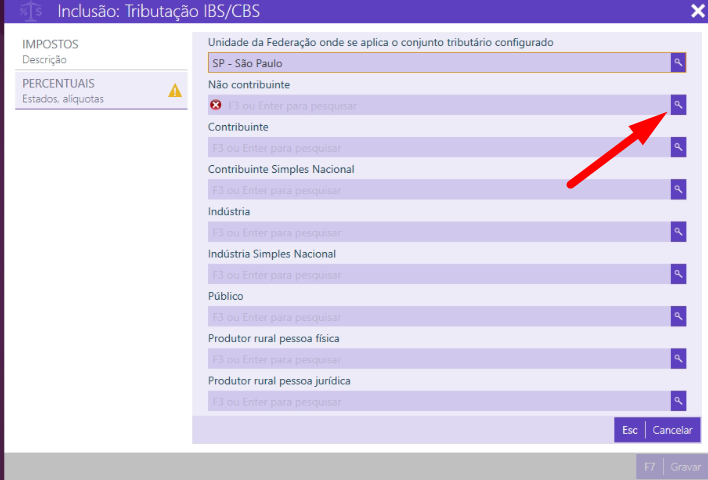Click into the Não contribuinte input field
This screenshot has width=708, height=480.
click(x=440, y=105)
